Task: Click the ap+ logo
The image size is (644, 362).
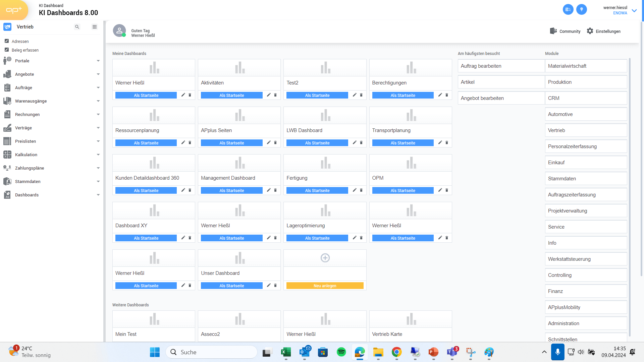Action: [14, 10]
